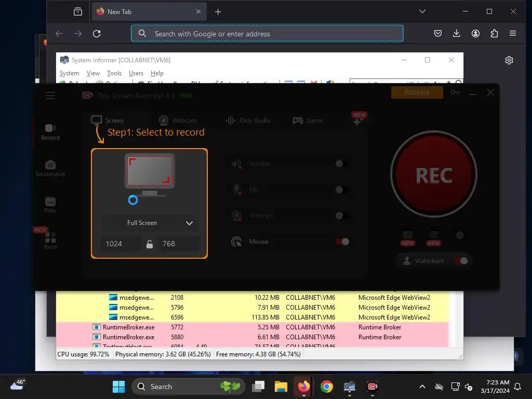Click the height field showing 768
532x399 pixels.
coord(179,244)
